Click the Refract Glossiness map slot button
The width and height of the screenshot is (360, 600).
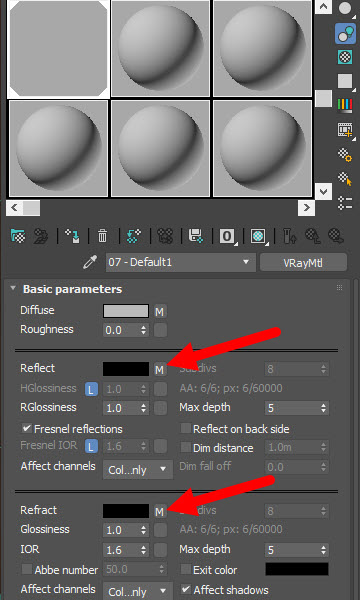(160, 530)
